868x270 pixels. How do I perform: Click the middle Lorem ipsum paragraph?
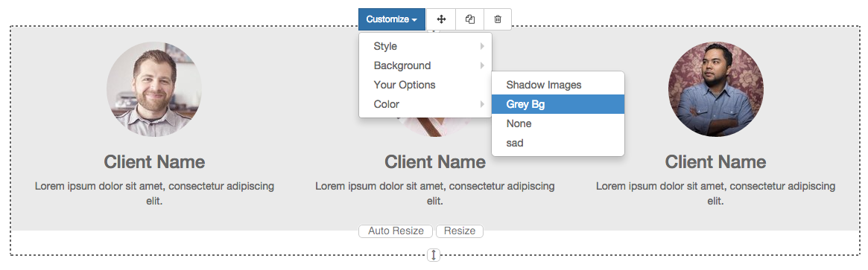tap(434, 193)
